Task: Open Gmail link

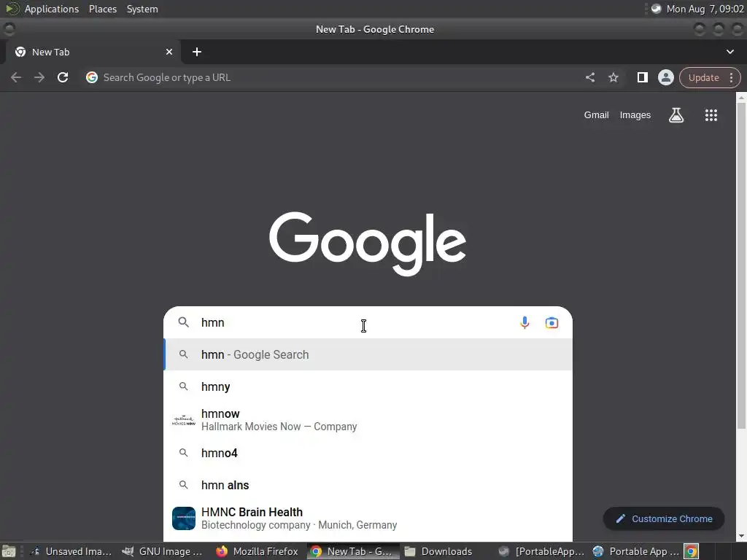Action: pos(596,114)
